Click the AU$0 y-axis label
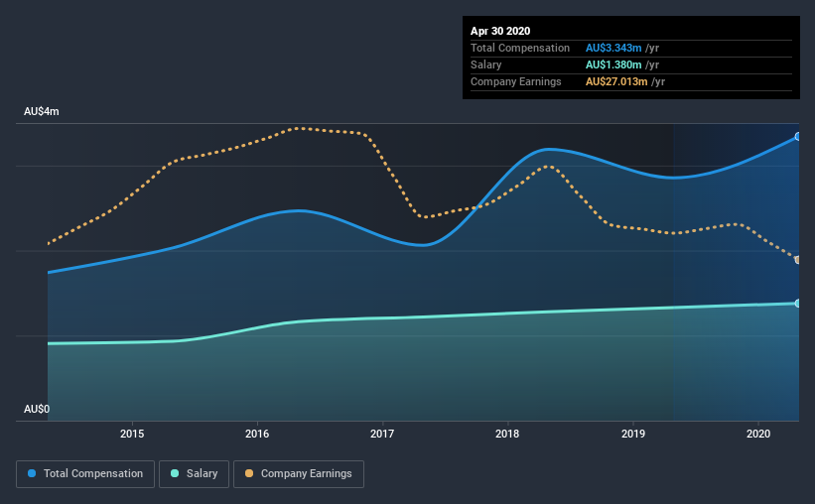 37,410
